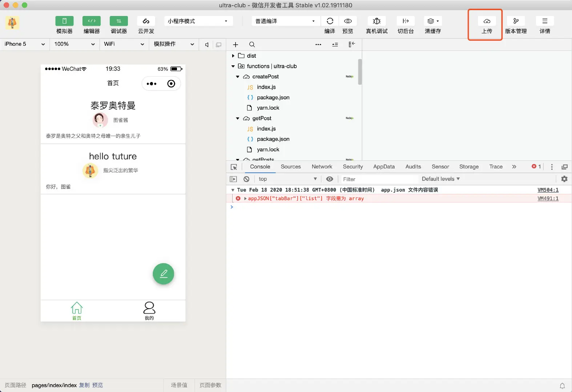Collapse the getPost cloud function folder
Screen dimensions: 572x392
point(238,118)
